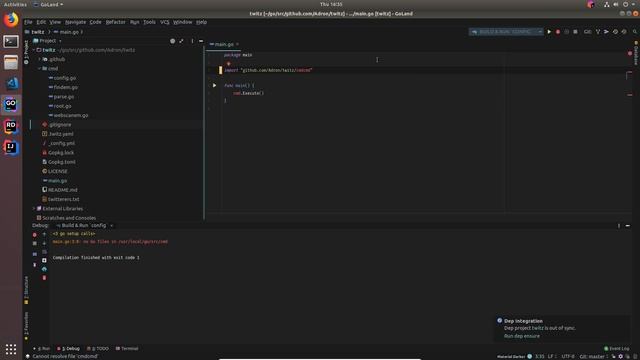Click the run gutter arrow beside func main
This screenshot has width=640, height=360.
point(214,85)
